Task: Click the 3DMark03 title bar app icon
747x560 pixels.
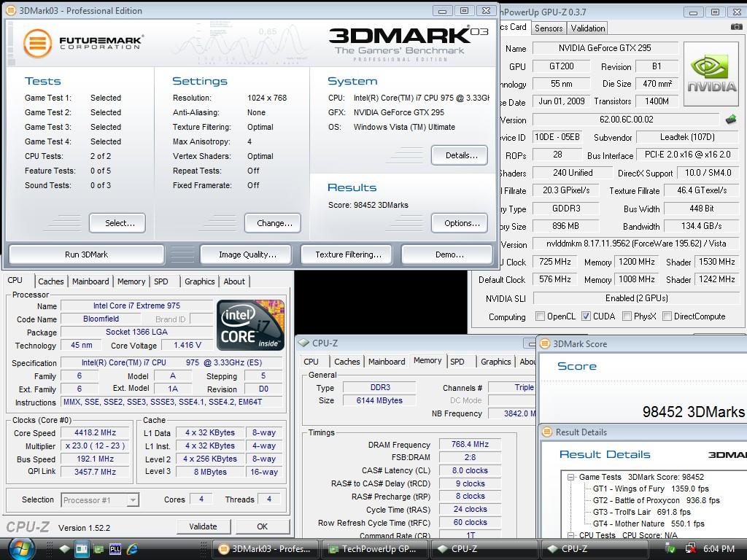Action: pos(10,10)
